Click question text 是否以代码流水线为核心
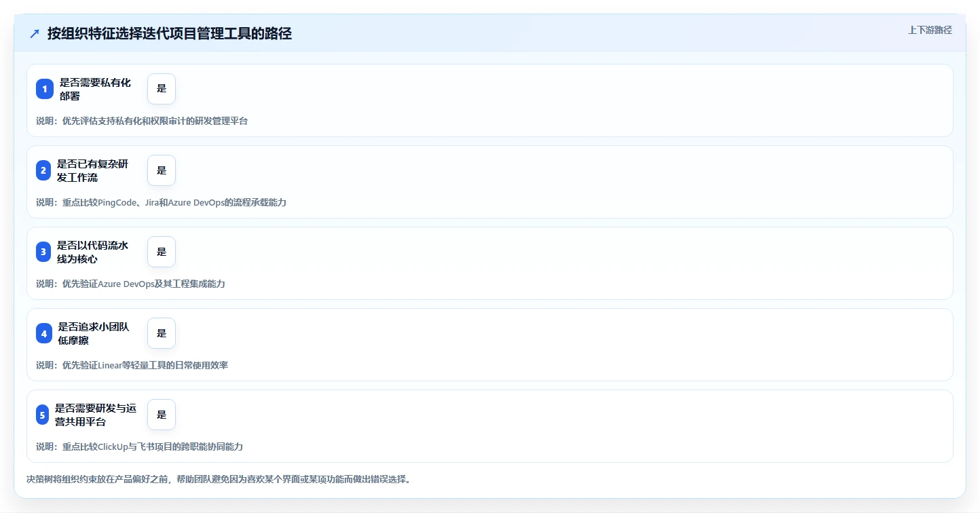Viewport: 980px width, 513px height. tap(92, 252)
